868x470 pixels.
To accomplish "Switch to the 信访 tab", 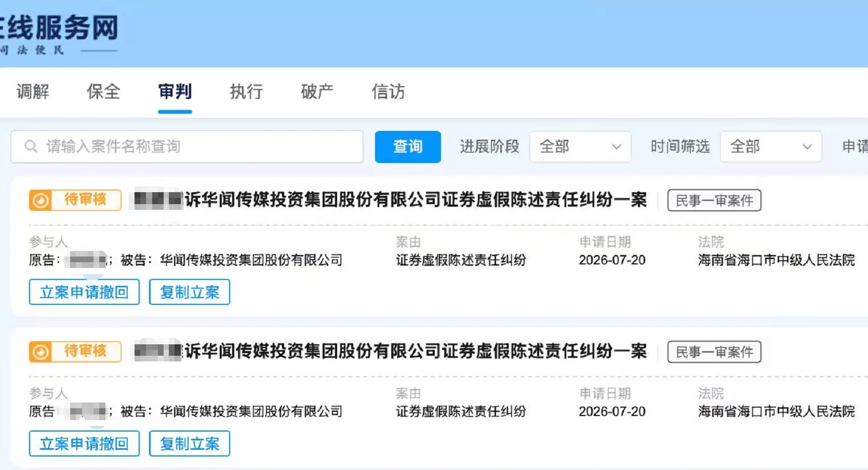I will point(388,91).
